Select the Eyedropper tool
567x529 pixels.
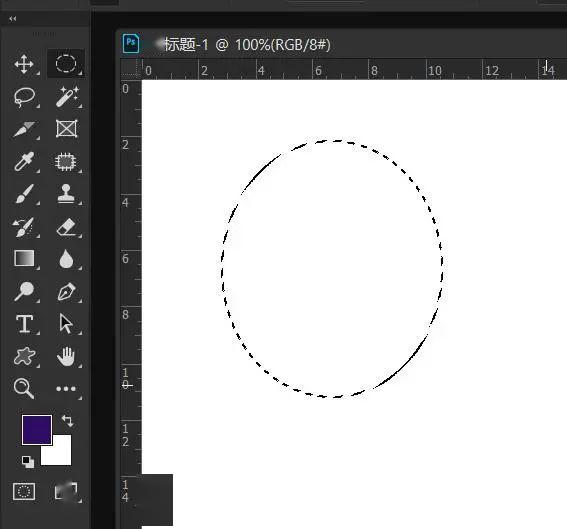(24, 161)
